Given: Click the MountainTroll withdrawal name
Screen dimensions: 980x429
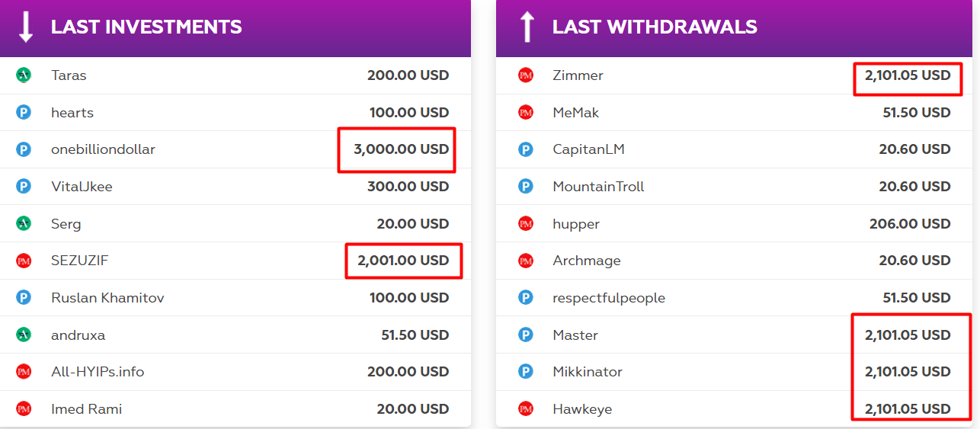Looking at the screenshot, I should coord(598,187).
